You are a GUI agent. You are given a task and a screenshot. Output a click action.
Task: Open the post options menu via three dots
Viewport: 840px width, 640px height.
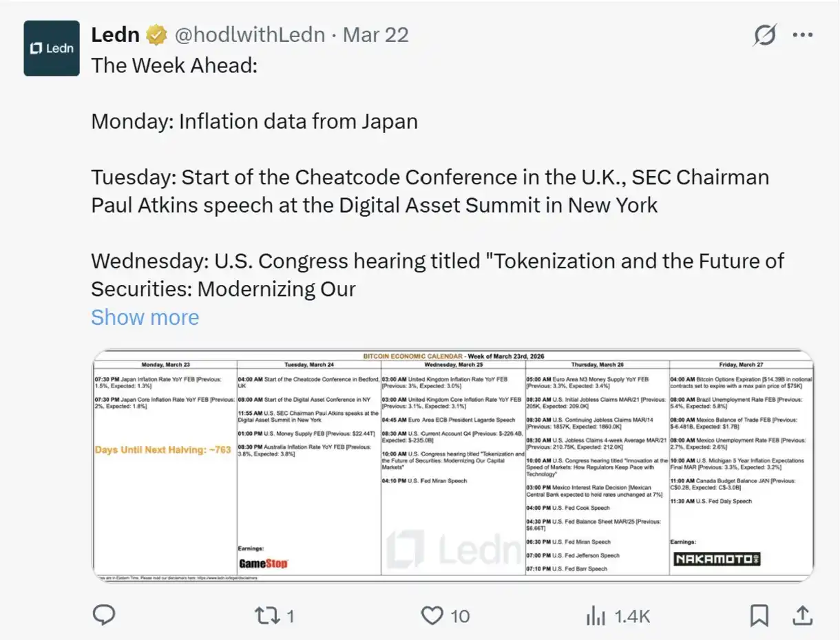804,34
